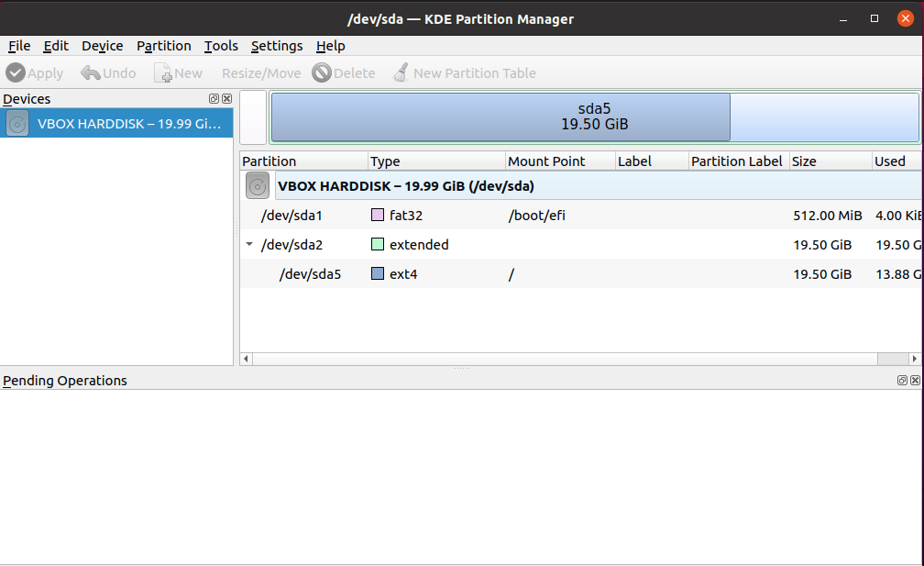This screenshot has width=924, height=566.
Task: Create a New Partition Table
Action: click(465, 73)
